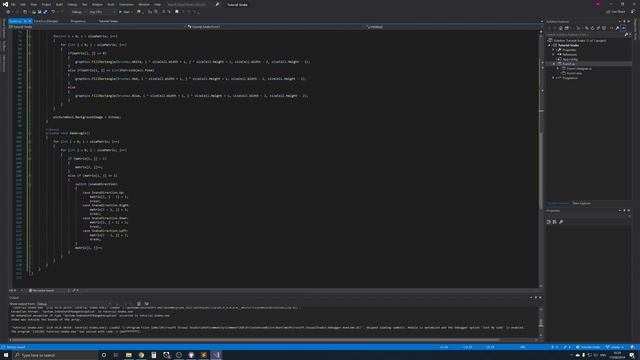Switch to the Solution Explorer bottom tab
The height and width of the screenshot is (360, 640).
coord(558,203)
